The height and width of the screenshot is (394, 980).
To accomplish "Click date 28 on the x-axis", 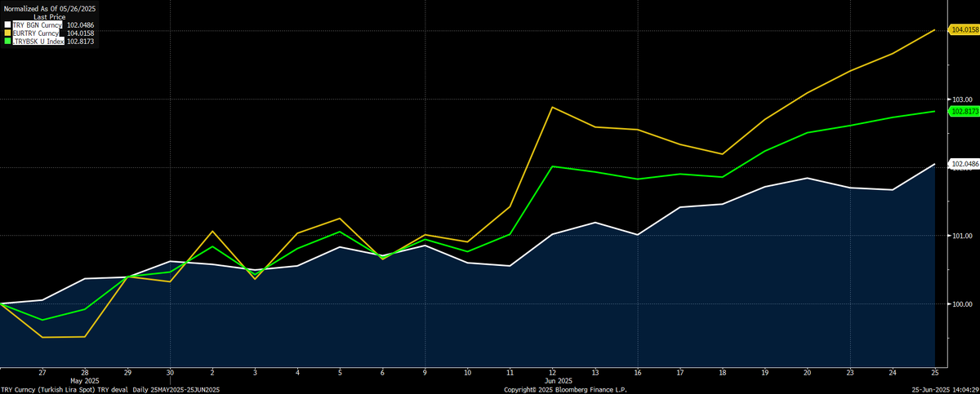I will pos(85,371).
